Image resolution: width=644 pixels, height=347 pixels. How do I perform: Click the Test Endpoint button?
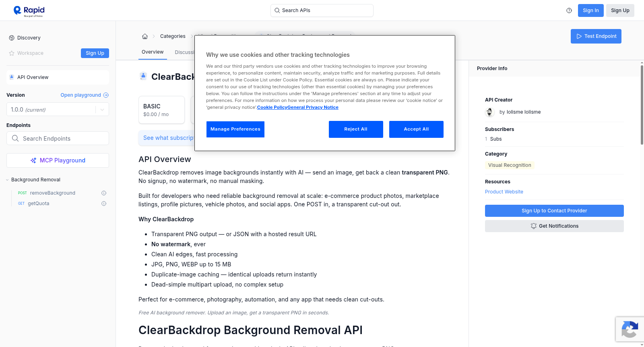click(x=596, y=36)
